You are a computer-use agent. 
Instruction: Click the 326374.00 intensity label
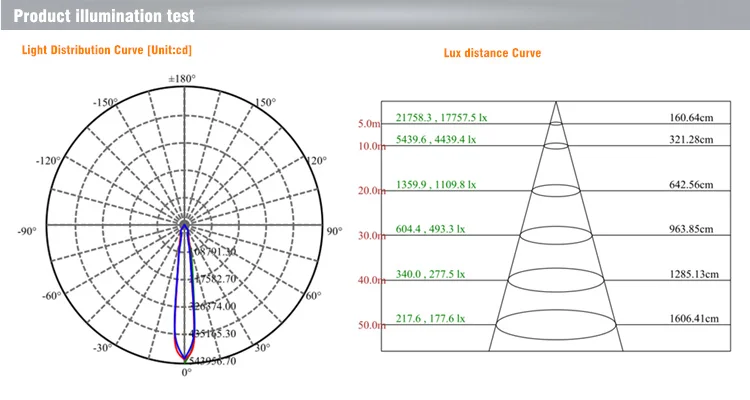pyautogui.click(x=212, y=306)
